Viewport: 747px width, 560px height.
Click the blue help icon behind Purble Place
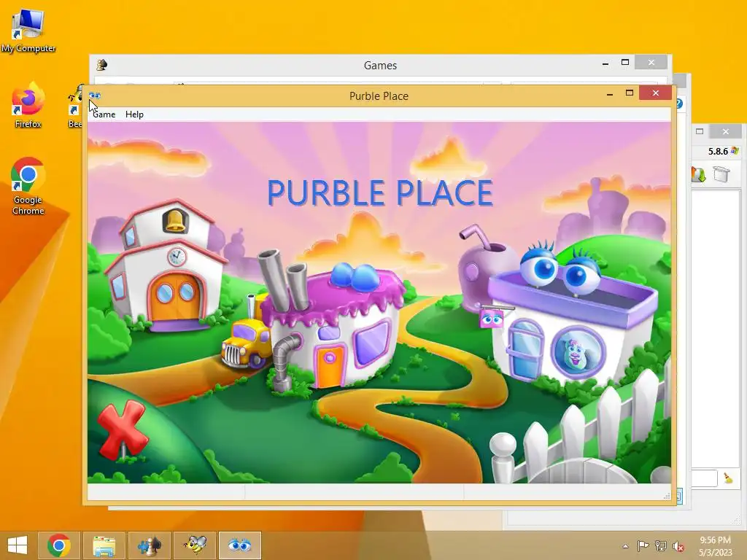tap(679, 104)
